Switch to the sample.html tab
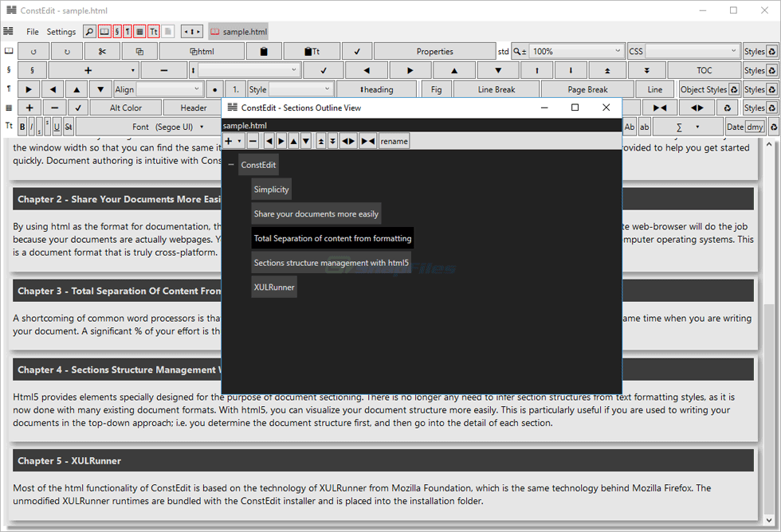 [238, 32]
